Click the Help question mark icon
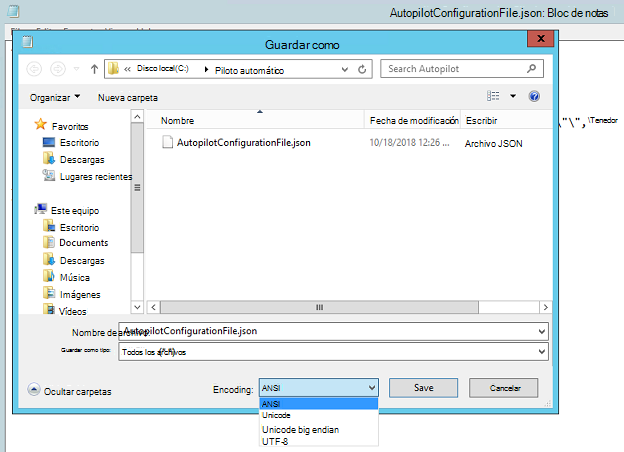The image size is (624, 452). point(534,96)
